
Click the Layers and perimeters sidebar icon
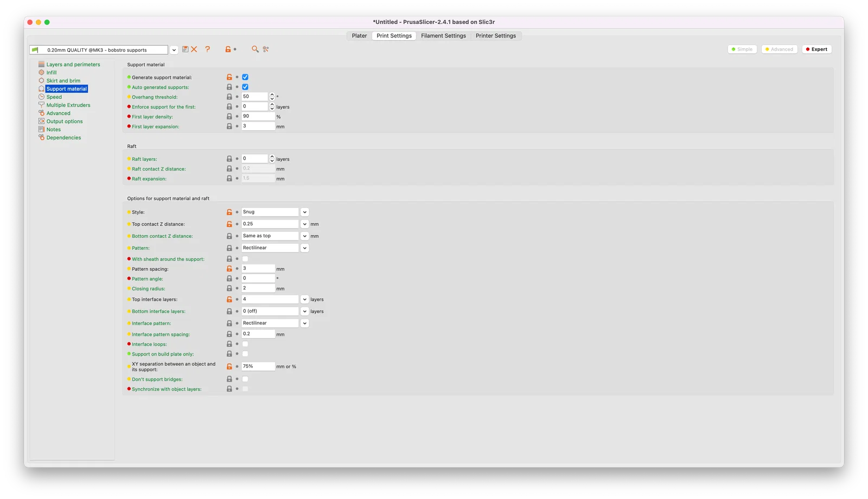click(41, 64)
